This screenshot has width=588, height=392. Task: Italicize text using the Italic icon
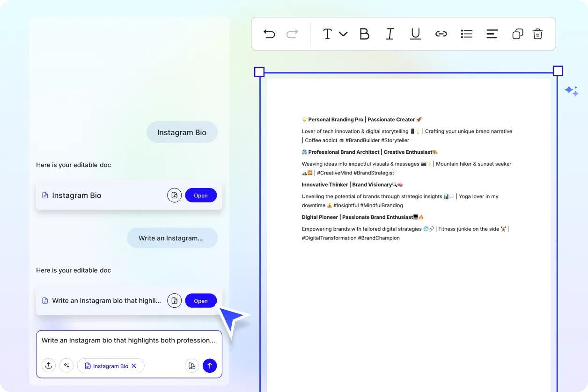[x=390, y=34]
